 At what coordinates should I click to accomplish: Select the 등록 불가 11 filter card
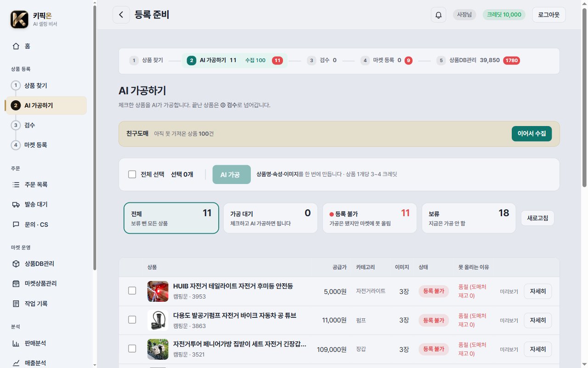(370, 218)
